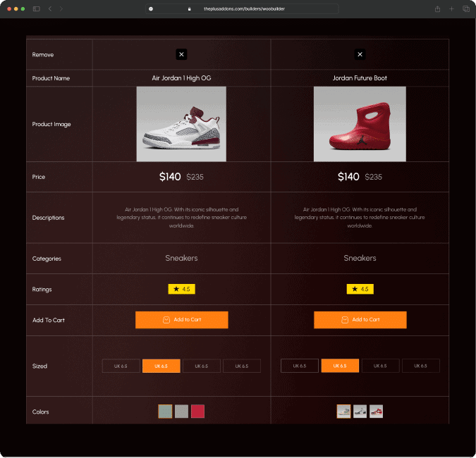Add Jordan Future Boot to cart
The width and height of the screenshot is (476, 458).
click(360, 320)
